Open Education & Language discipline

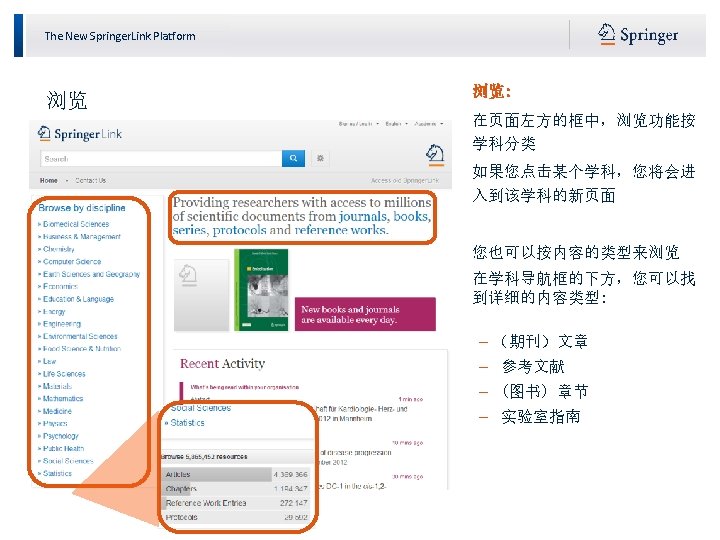click(78, 299)
